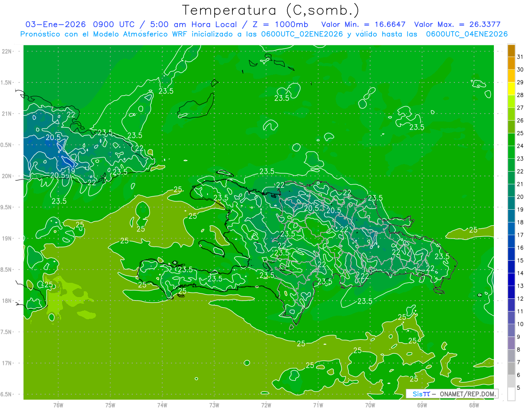Click the orange colorbar swatch between 30 and 31
The height and width of the screenshot is (411, 532).
[x=511, y=63]
